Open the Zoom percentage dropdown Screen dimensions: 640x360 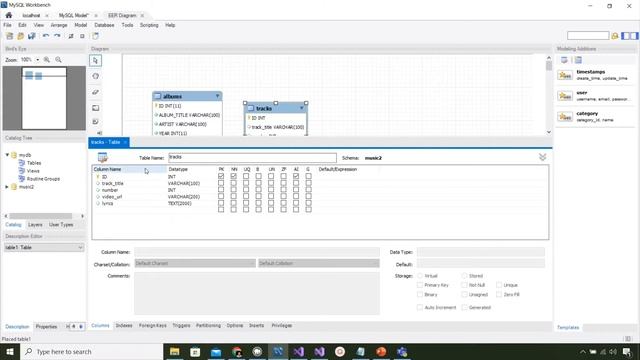[x=38, y=60]
